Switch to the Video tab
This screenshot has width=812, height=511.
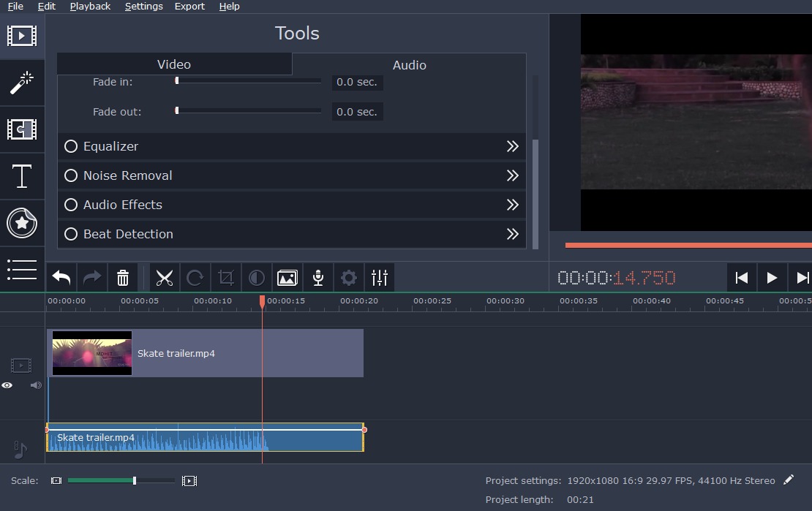(173, 64)
